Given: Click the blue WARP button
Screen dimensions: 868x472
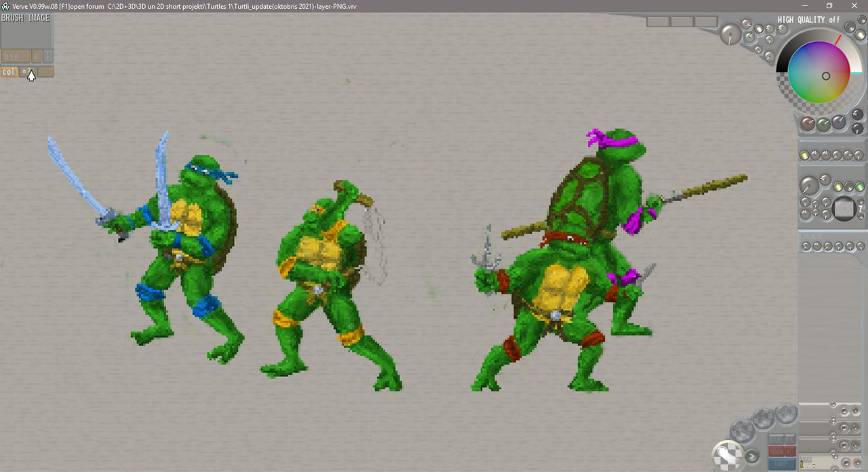Looking at the screenshot, I should (782, 464).
